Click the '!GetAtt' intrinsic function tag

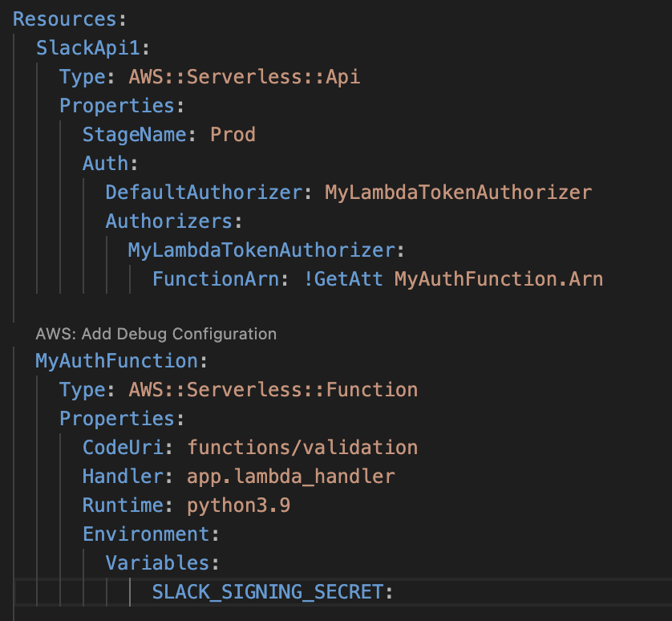coord(343,279)
